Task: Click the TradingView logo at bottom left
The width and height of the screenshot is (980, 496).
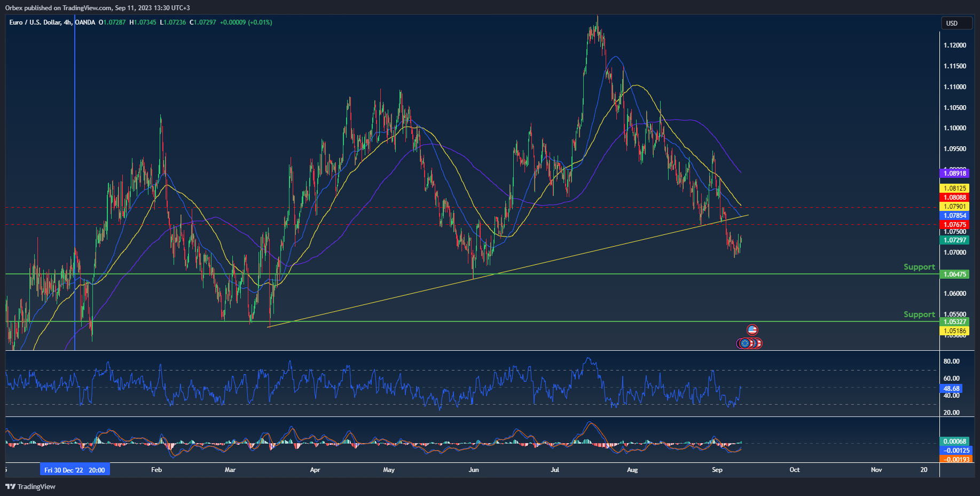Action: click(x=30, y=486)
